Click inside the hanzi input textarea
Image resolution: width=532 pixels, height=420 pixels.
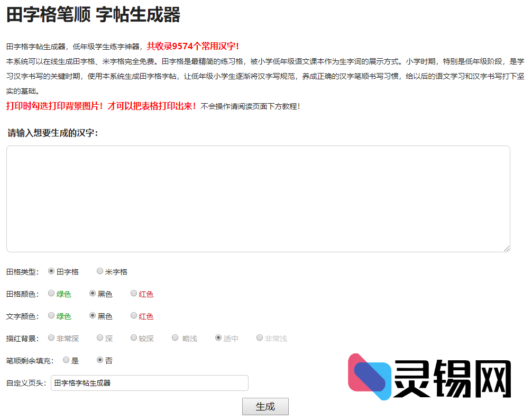pyautogui.click(x=258, y=198)
